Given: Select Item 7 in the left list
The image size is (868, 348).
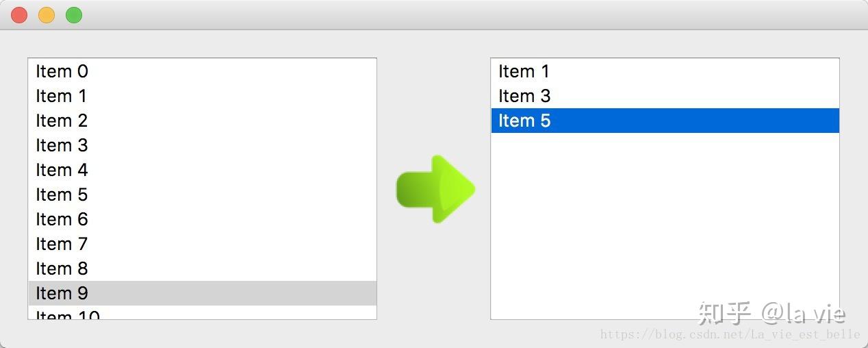Looking at the screenshot, I should click(x=62, y=244).
